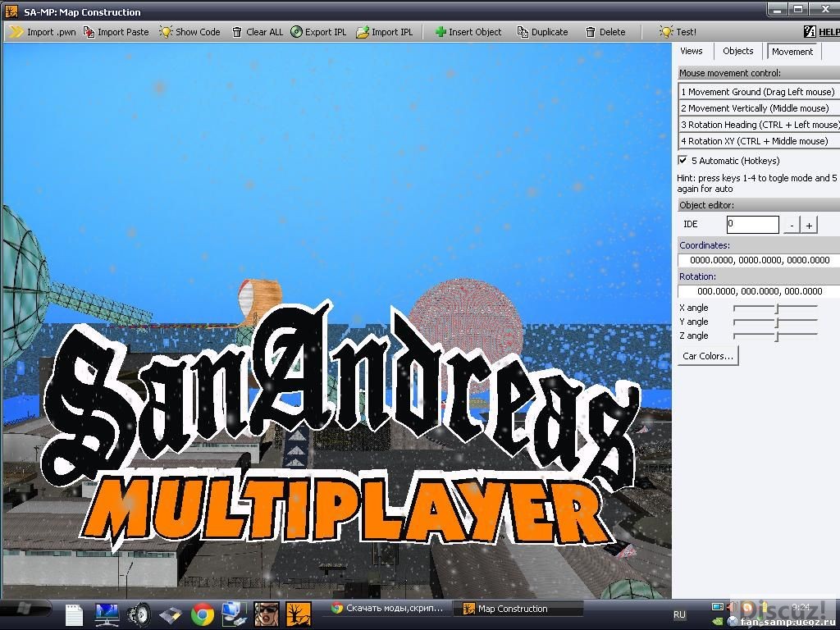This screenshot has height=630, width=840.
Task: Select 3 Rotation Heading mode
Action: pos(758,125)
